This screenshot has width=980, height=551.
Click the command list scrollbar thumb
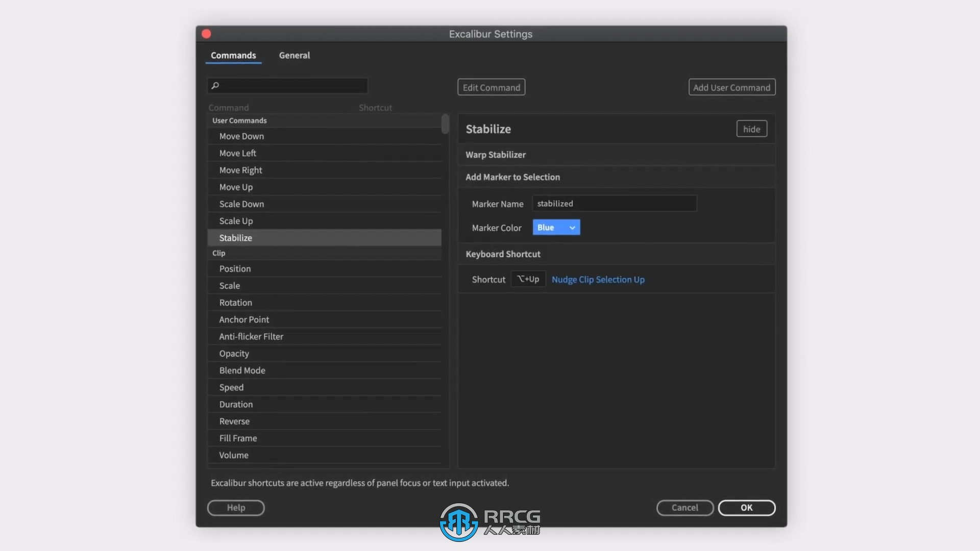pyautogui.click(x=445, y=124)
